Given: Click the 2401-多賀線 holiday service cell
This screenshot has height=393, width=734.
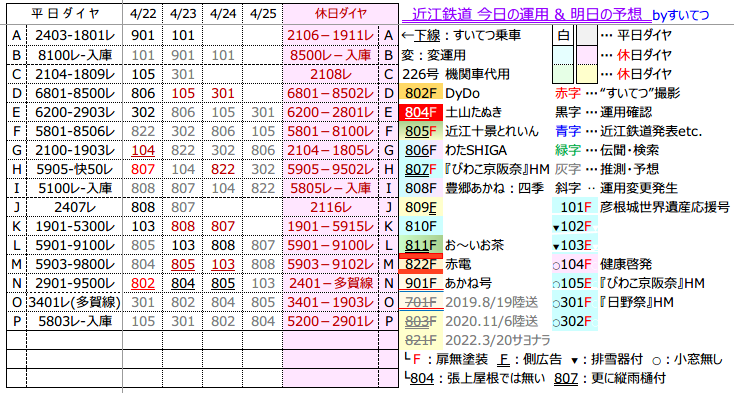Looking at the screenshot, I should point(330,284).
